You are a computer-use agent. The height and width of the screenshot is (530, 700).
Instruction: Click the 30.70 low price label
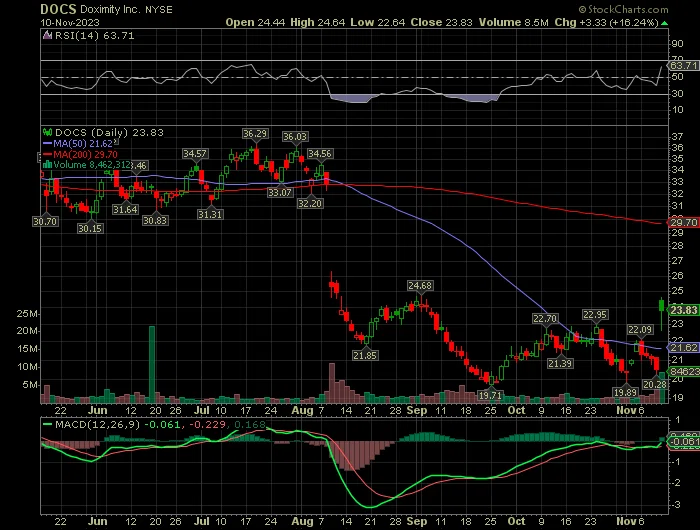[45, 221]
